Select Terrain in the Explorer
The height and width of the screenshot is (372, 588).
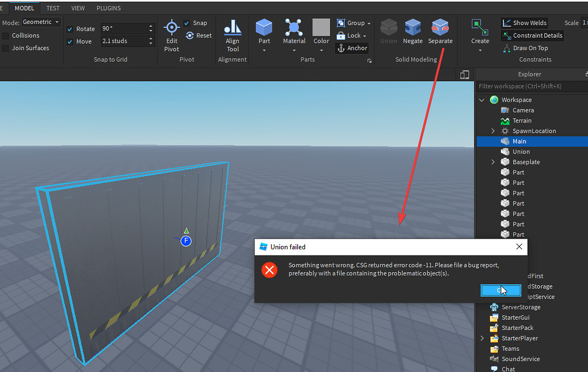click(522, 121)
